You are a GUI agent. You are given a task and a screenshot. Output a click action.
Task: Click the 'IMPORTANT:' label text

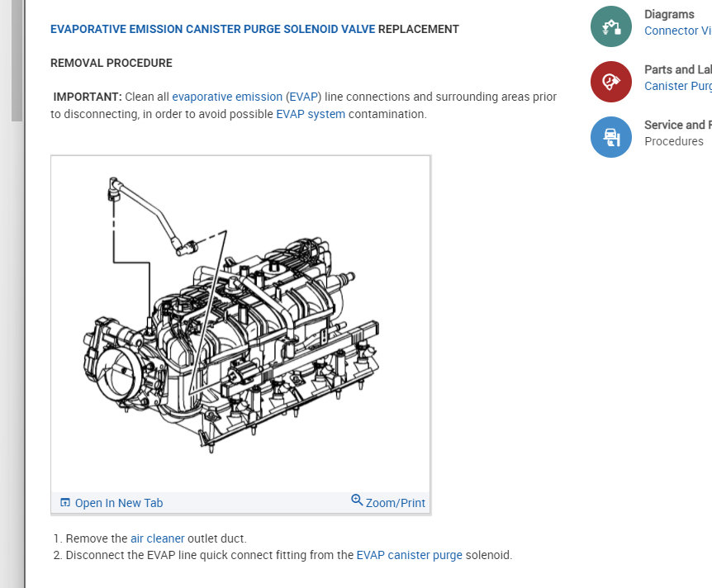88,97
